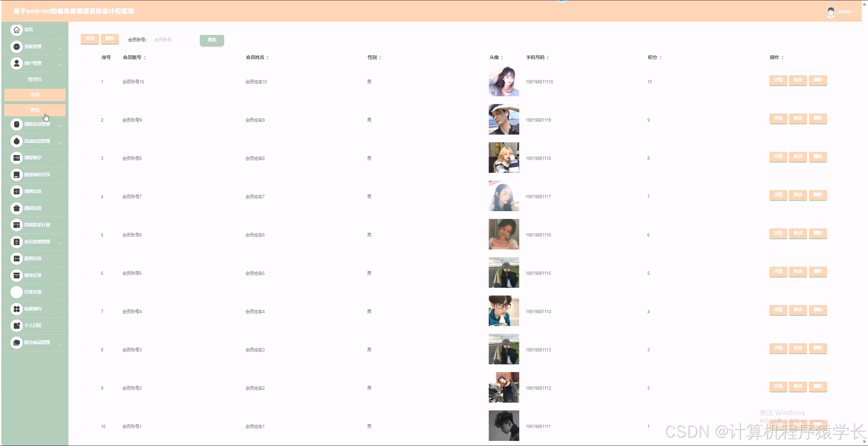Click the 新增 add button
Image resolution: width=868 pixels, height=446 pixels.
(90, 39)
